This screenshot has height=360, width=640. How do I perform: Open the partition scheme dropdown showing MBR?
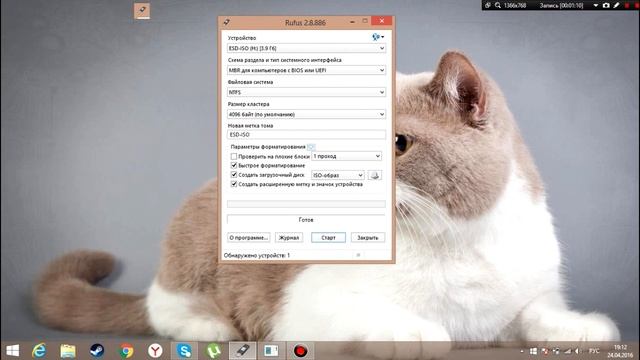click(x=306, y=70)
